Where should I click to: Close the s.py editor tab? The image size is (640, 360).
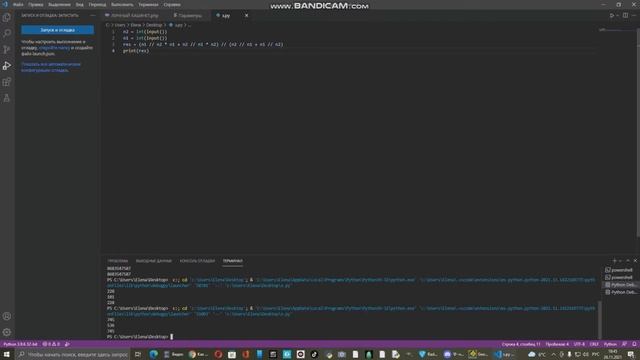click(x=246, y=16)
